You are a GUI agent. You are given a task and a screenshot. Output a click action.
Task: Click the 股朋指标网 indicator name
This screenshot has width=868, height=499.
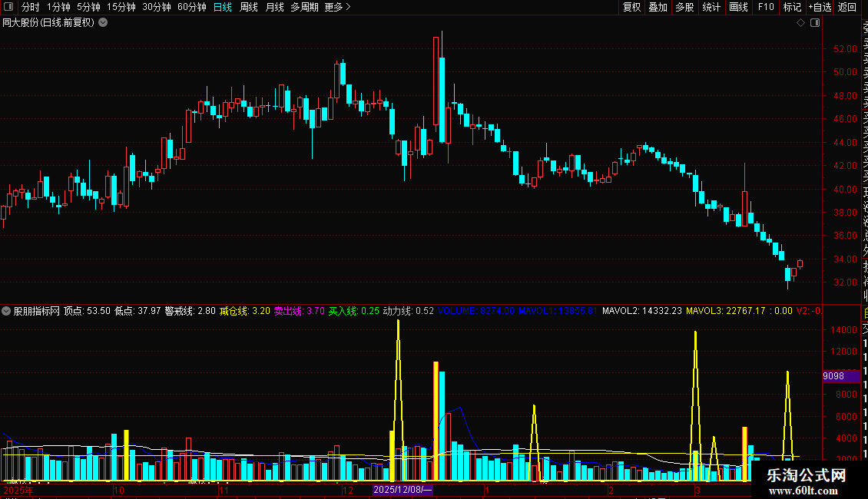coord(37,311)
